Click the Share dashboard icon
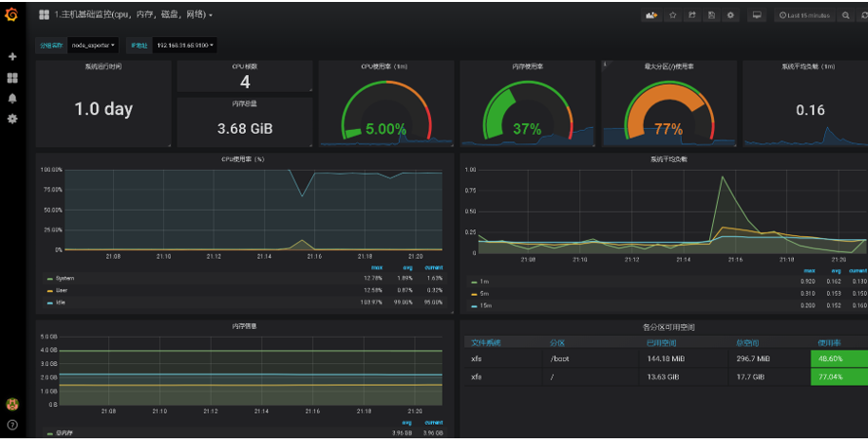The width and height of the screenshot is (868, 448). pyautogui.click(x=692, y=16)
